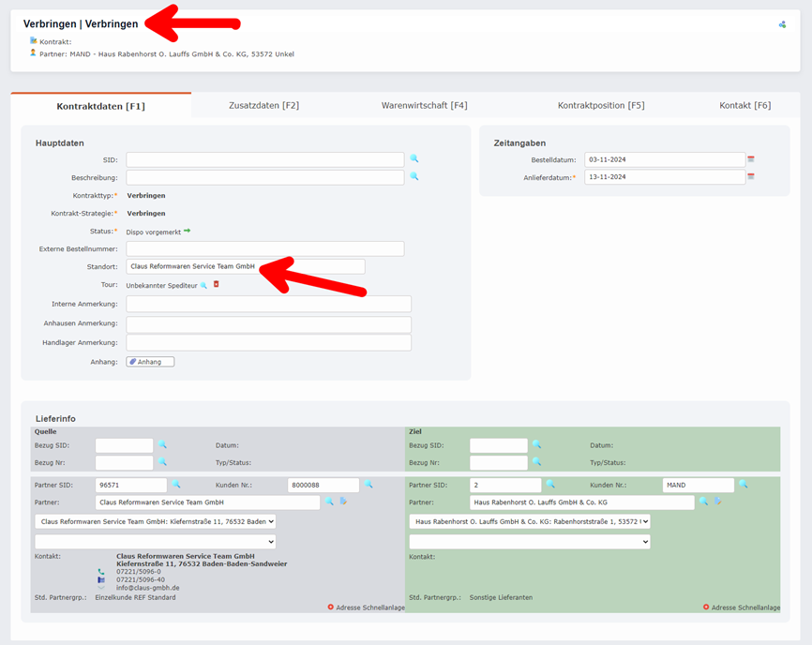This screenshot has height=645, width=812.
Task: Click the search icon next to Ziel Kunden Nr.
Action: pyautogui.click(x=744, y=485)
